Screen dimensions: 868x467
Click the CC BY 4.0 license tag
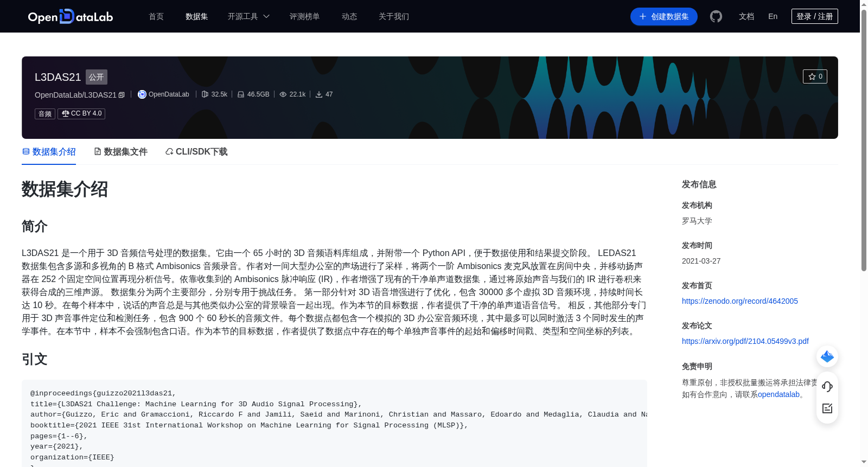pos(81,113)
